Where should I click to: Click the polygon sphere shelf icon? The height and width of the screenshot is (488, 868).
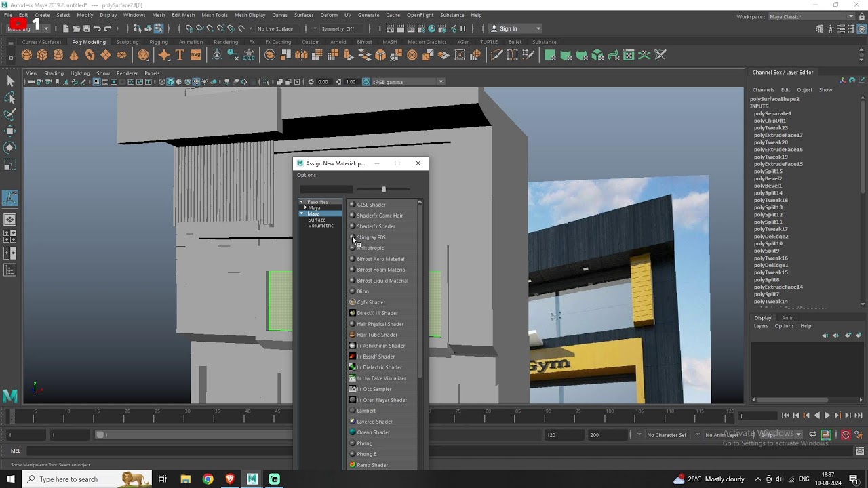pos(26,55)
